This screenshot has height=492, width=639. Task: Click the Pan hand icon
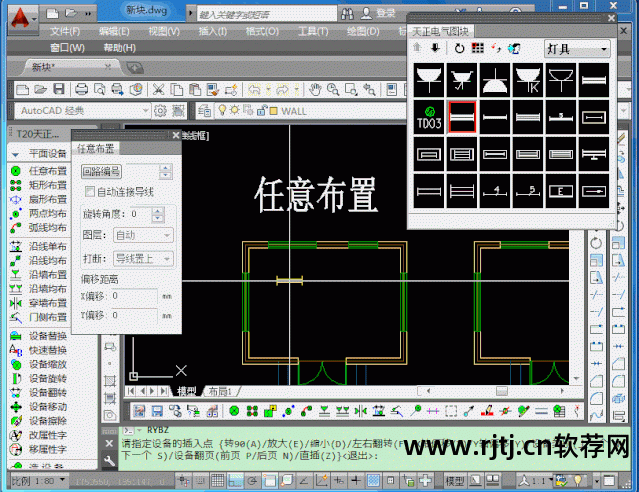pos(315,89)
